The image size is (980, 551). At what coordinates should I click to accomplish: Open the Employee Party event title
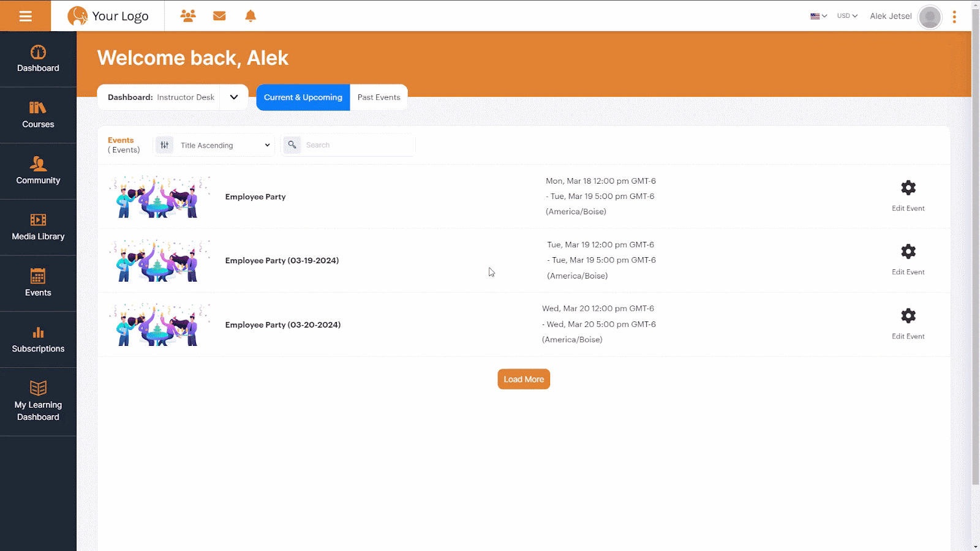255,197
